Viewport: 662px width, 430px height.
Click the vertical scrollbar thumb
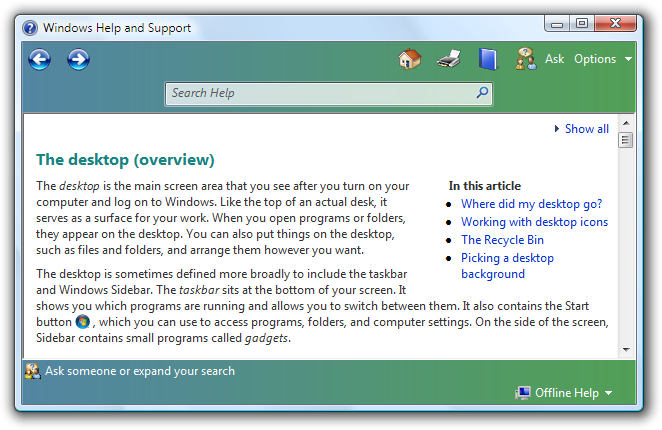(x=626, y=140)
